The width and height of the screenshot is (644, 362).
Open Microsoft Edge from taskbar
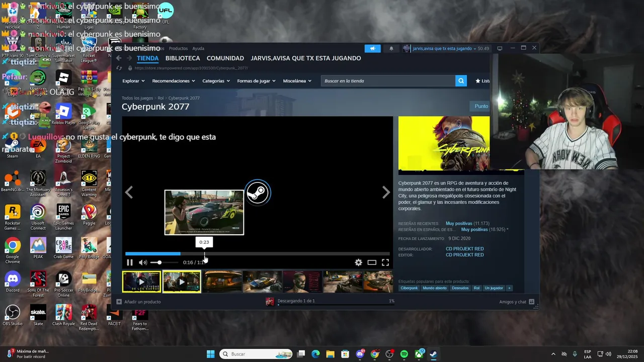coord(315,354)
